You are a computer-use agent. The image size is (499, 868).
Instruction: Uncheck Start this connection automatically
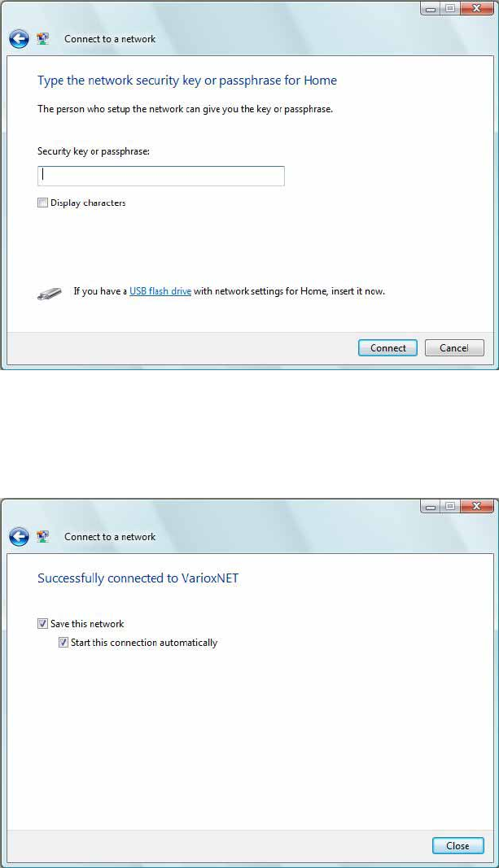pyautogui.click(x=63, y=643)
